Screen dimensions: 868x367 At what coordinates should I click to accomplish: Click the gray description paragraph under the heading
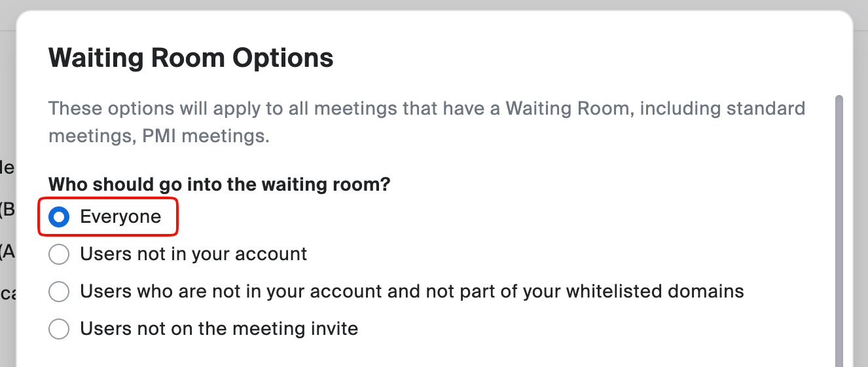tap(427, 122)
